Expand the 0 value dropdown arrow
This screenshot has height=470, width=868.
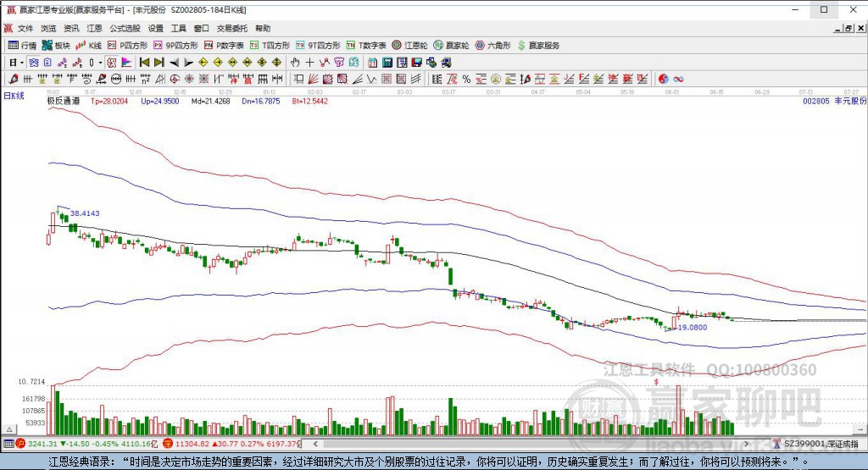100,63
